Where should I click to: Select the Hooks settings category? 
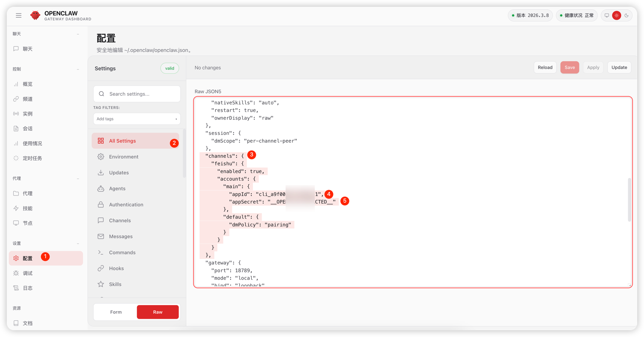tap(116, 268)
